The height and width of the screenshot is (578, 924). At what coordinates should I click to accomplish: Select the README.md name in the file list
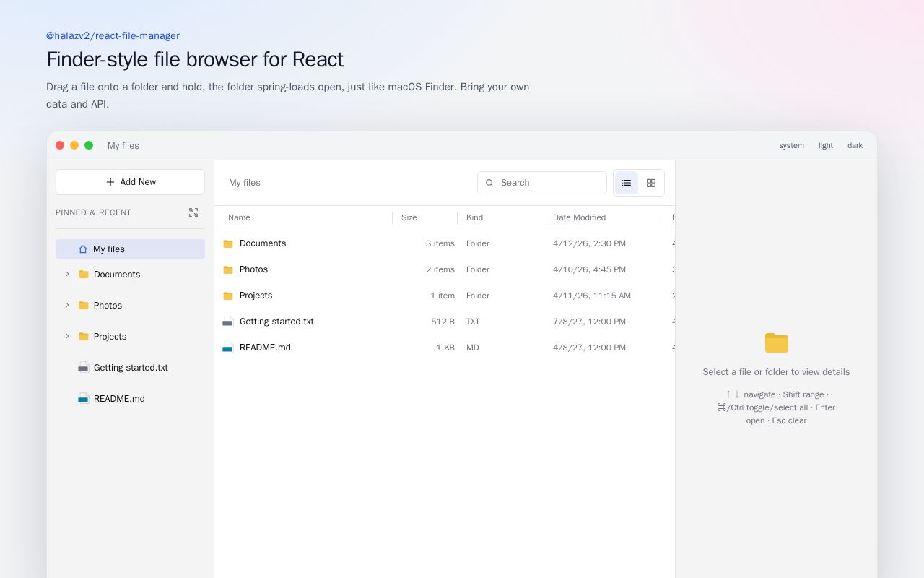tap(265, 348)
